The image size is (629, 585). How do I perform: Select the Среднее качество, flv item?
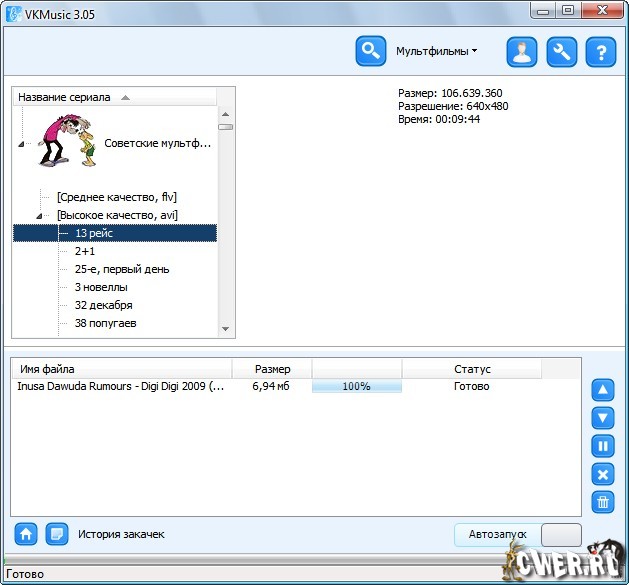(116, 197)
